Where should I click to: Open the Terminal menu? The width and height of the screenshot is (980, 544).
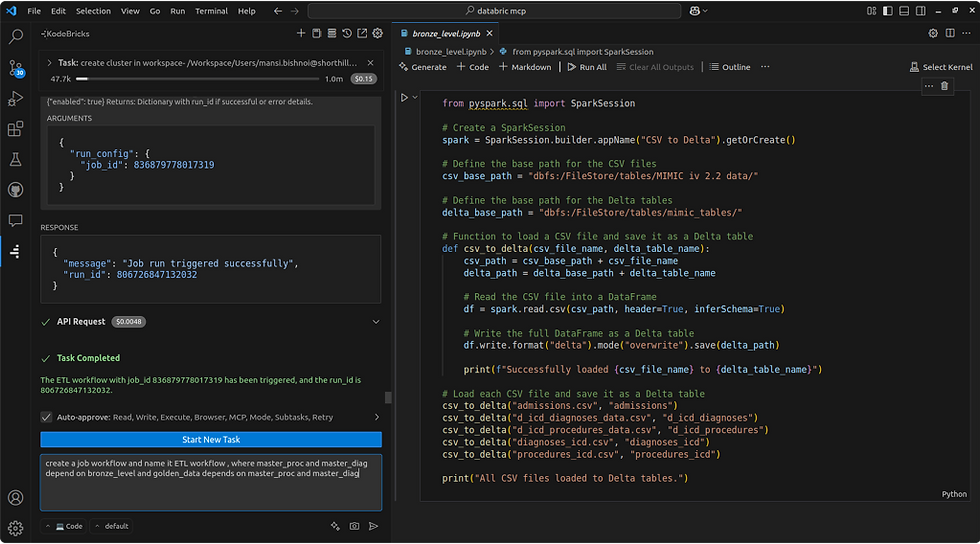pos(211,11)
